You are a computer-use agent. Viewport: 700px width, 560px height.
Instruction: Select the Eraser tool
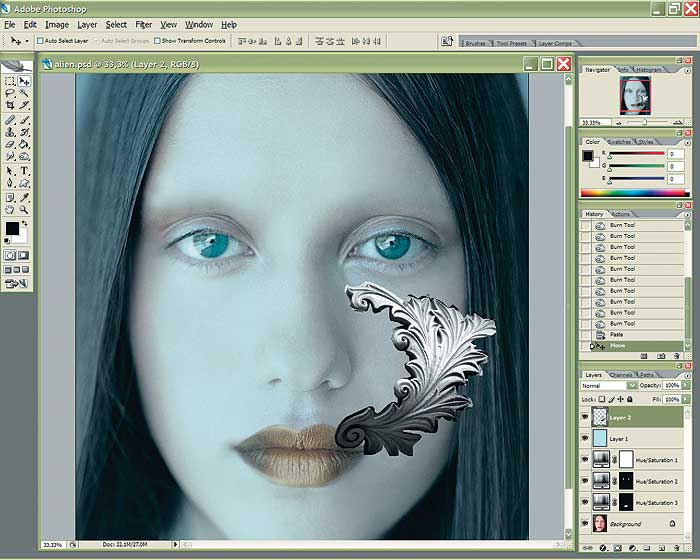point(10,144)
